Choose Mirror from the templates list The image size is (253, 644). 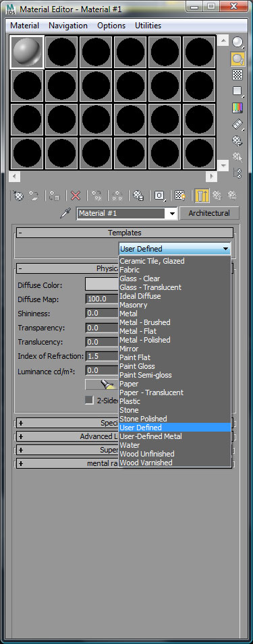(x=175, y=349)
